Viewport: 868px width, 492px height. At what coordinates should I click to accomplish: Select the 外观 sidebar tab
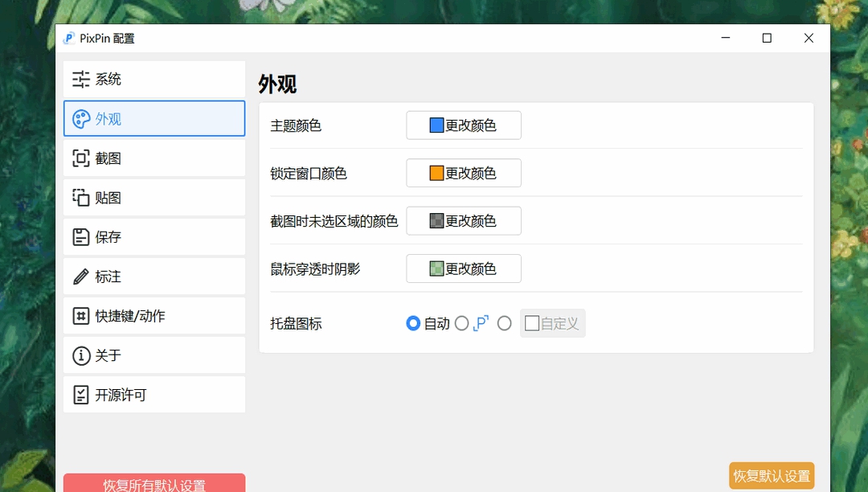pos(154,118)
